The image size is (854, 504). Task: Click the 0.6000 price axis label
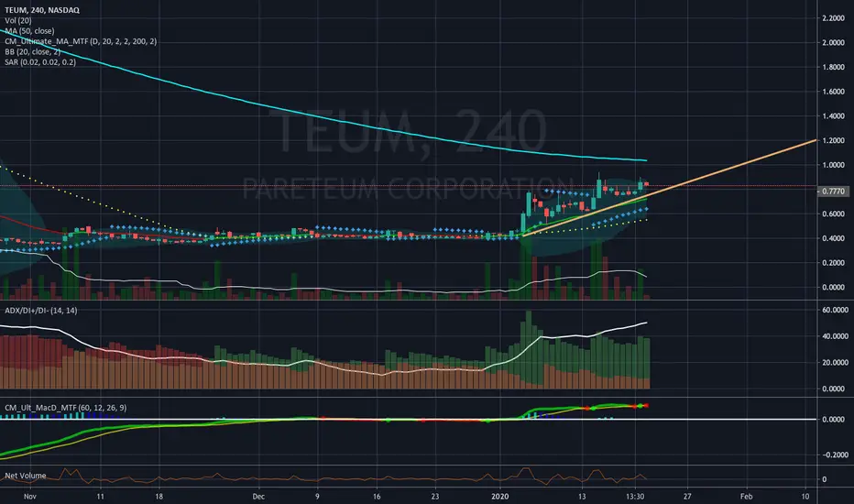(x=833, y=214)
